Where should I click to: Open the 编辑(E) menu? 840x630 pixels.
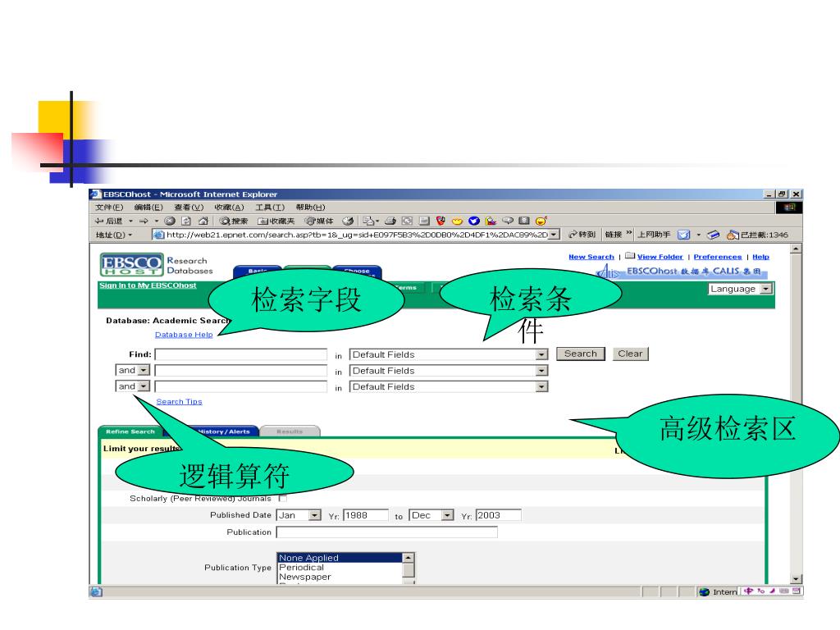pos(148,208)
